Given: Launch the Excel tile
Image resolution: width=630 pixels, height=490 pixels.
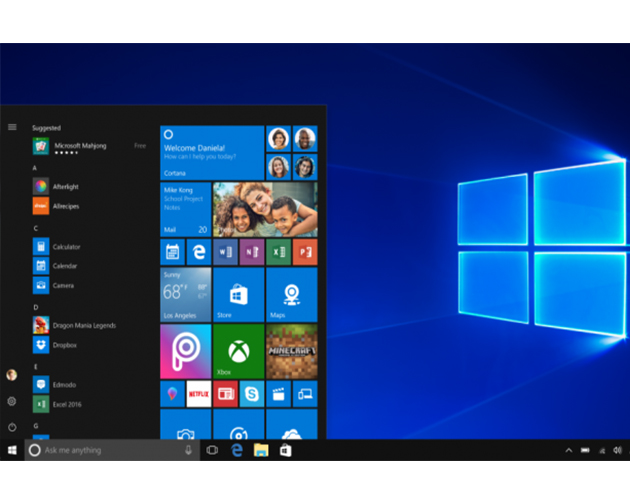Looking at the screenshot, I should point(278,252).
